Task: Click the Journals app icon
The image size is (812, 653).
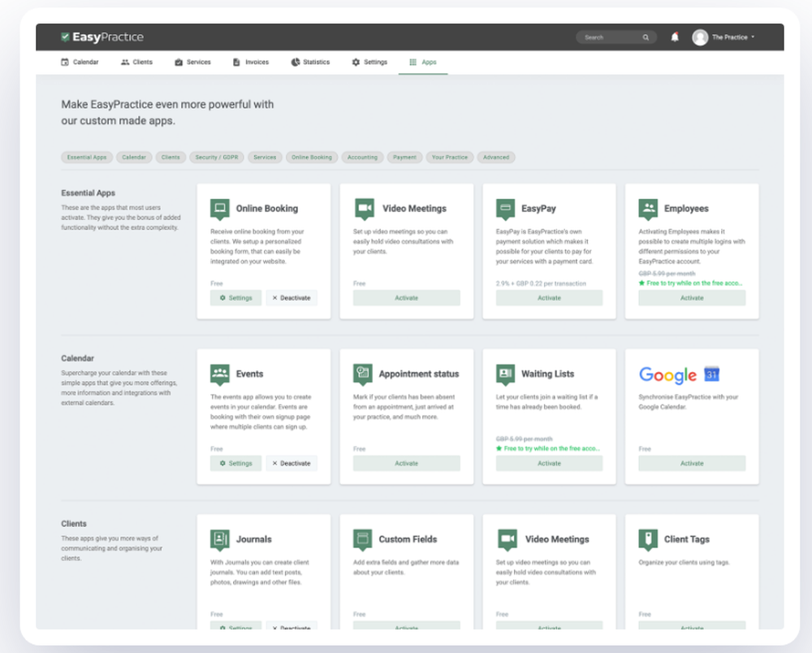Action: 219,539
